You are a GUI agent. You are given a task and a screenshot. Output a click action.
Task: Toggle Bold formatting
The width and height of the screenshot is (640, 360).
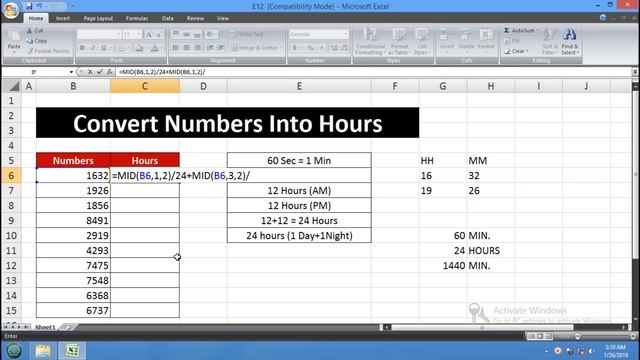click(x=82, y=48)
